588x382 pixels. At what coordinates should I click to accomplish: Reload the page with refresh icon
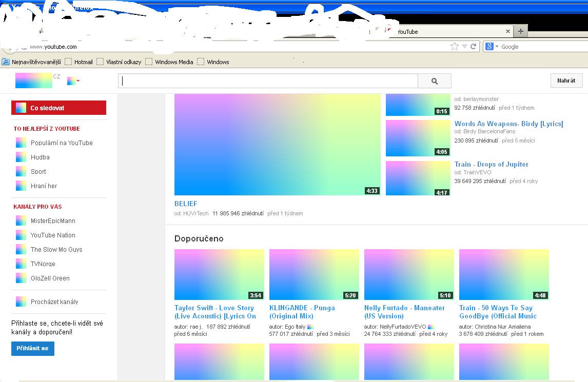pos(473,47)
